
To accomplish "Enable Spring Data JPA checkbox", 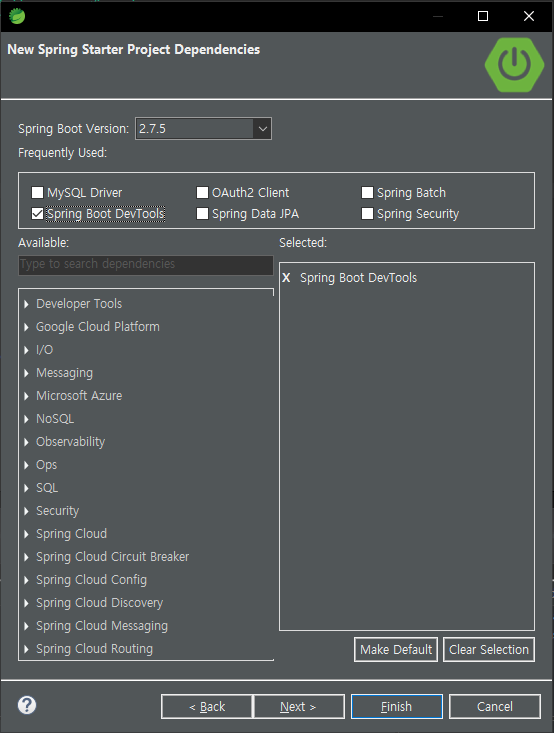I will click(202, 214).
